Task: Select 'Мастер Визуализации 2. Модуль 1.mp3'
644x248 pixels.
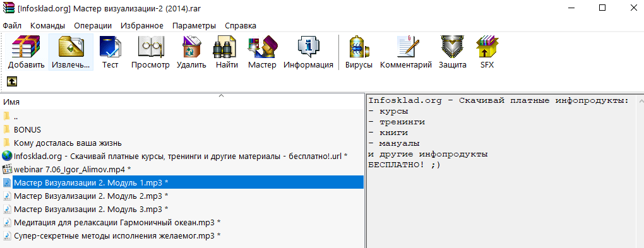Action: (91, 182)
